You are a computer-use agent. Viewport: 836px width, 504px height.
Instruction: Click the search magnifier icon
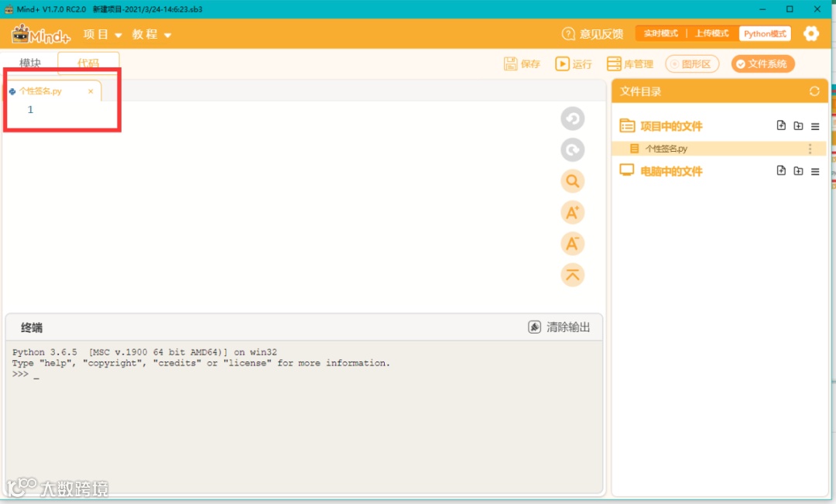pos(573,181)
